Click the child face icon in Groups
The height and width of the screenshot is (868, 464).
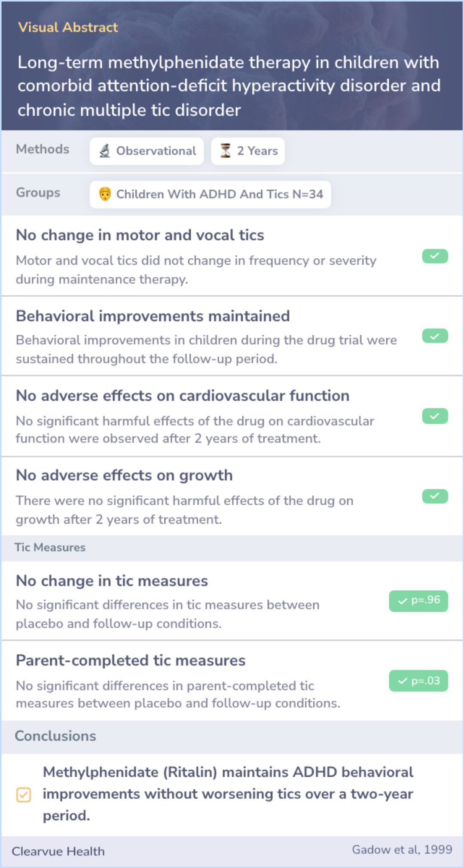click(105, 194)
